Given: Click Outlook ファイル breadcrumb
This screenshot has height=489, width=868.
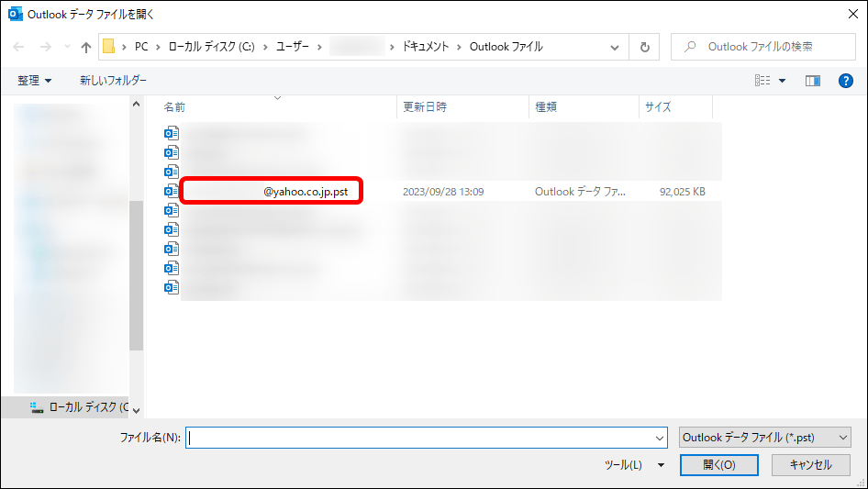Looking at the screenshot, I should tap(506, 47).
